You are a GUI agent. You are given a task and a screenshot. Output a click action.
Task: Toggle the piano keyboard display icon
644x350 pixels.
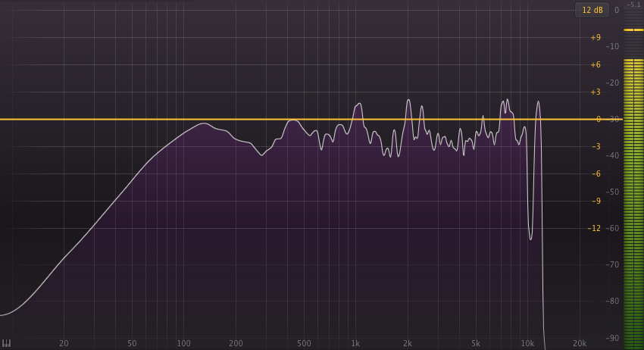pyautogui.click(x=7, y=343)
